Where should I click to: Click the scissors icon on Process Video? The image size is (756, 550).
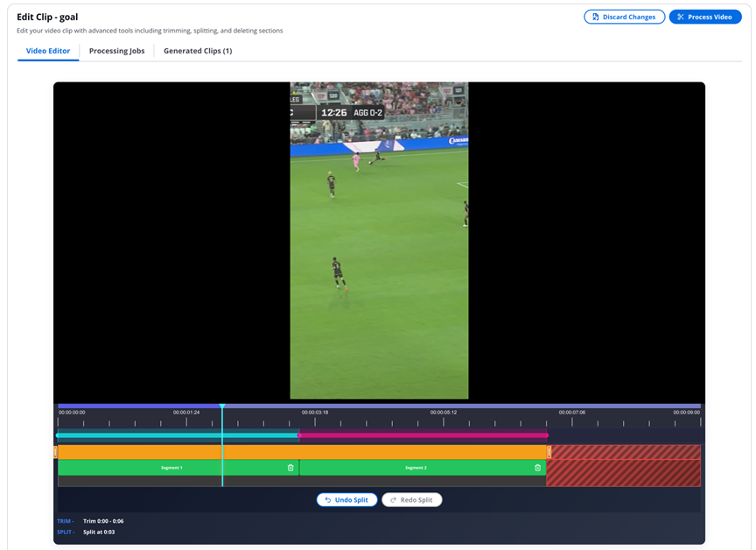(x=681, y=16)
